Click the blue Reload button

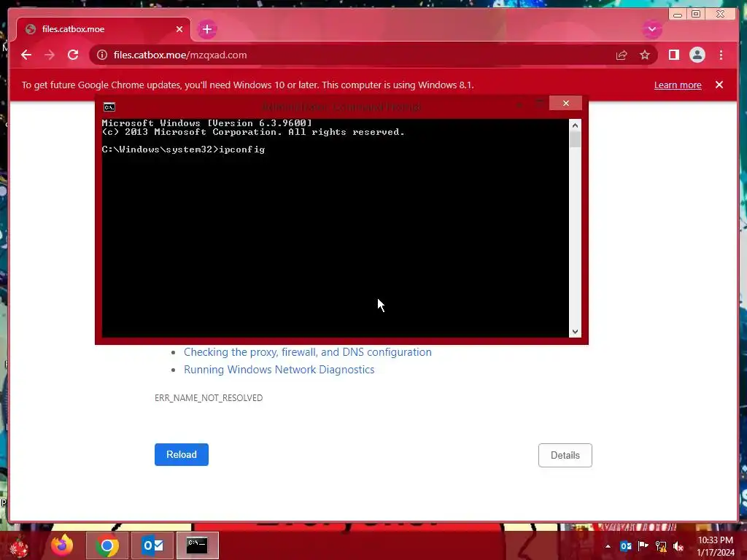(182, 454)
